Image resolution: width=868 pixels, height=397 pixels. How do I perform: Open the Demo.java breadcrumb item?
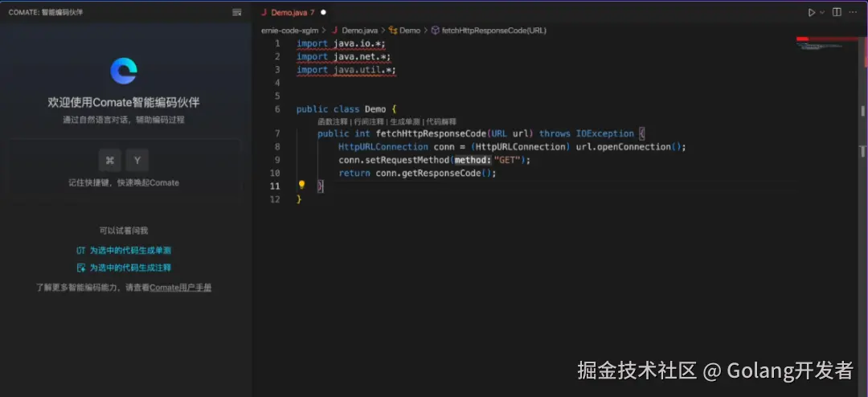pos(359,31)
